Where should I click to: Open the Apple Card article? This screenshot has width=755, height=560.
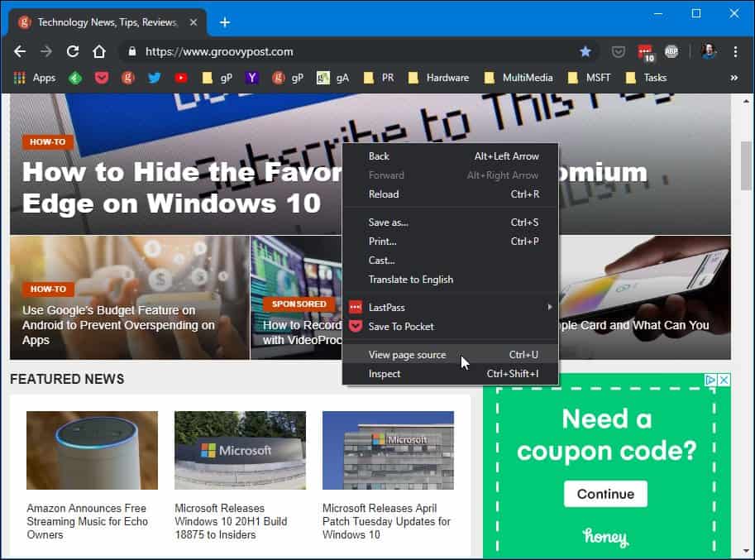(633, 325)
